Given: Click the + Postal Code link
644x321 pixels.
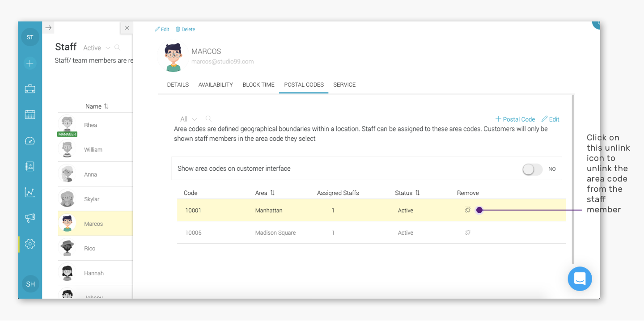Looking at the screenshot, I should pos(515,119).
